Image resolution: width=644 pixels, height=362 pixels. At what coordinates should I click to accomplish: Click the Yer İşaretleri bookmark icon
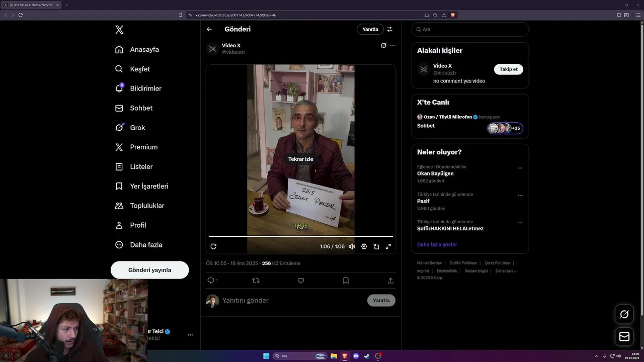click(x=119, y=186)
